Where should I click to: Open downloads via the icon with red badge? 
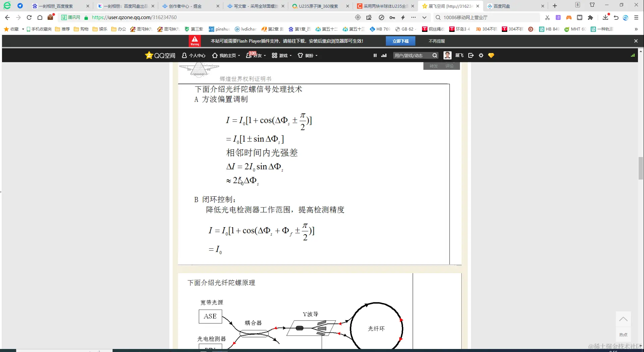point(605,18)
